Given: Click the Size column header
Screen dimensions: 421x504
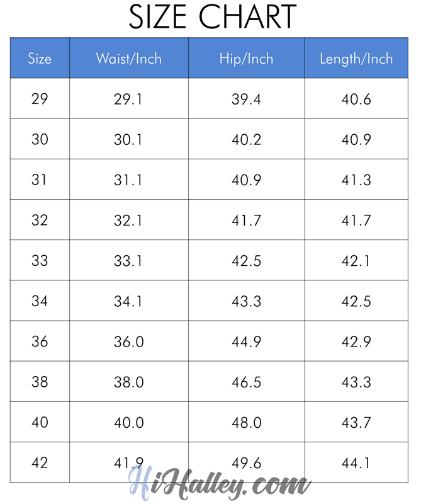Looking at the screenshot, I should click(x=40, y=59).
